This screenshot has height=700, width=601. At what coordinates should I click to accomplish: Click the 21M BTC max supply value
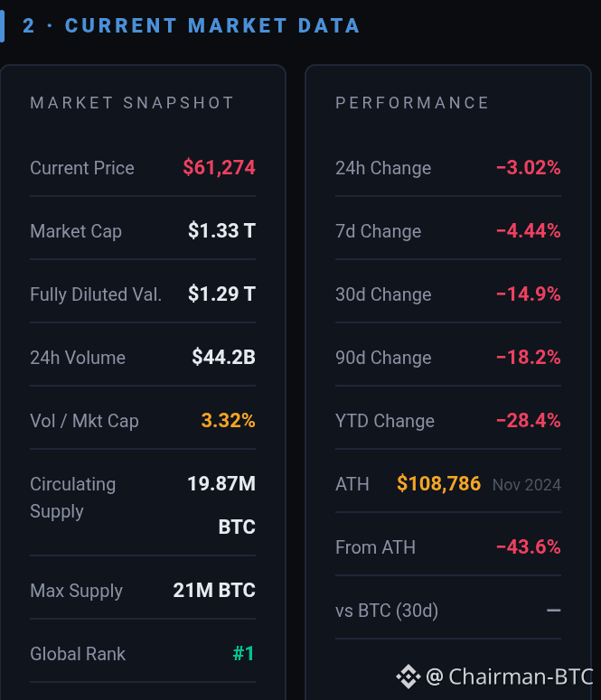coord(214,590)
